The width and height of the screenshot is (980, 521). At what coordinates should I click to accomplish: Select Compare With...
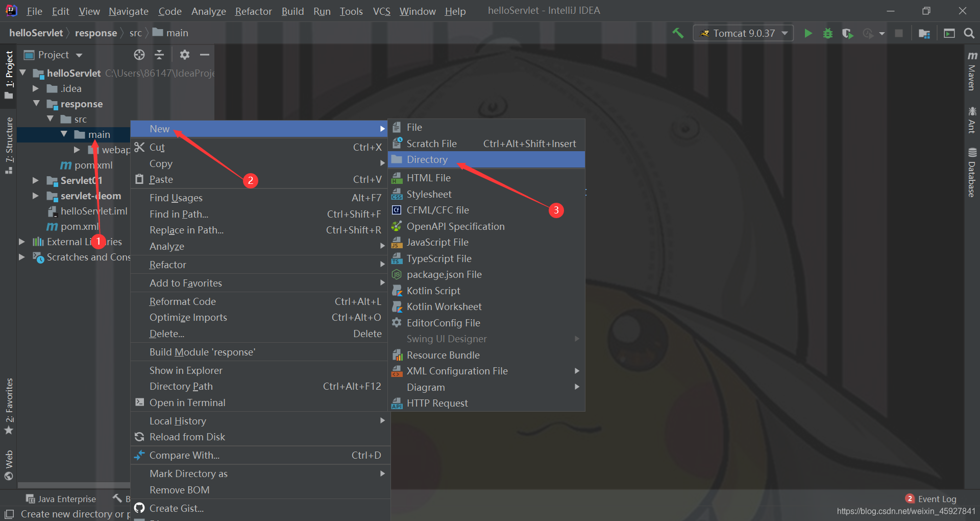(x=259, y=455)
